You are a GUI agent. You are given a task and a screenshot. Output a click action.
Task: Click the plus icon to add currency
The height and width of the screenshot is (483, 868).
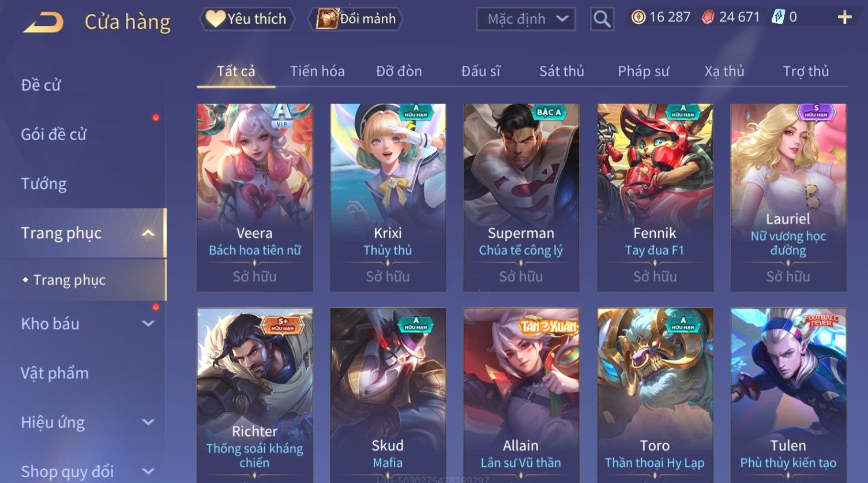click(844, 18)
